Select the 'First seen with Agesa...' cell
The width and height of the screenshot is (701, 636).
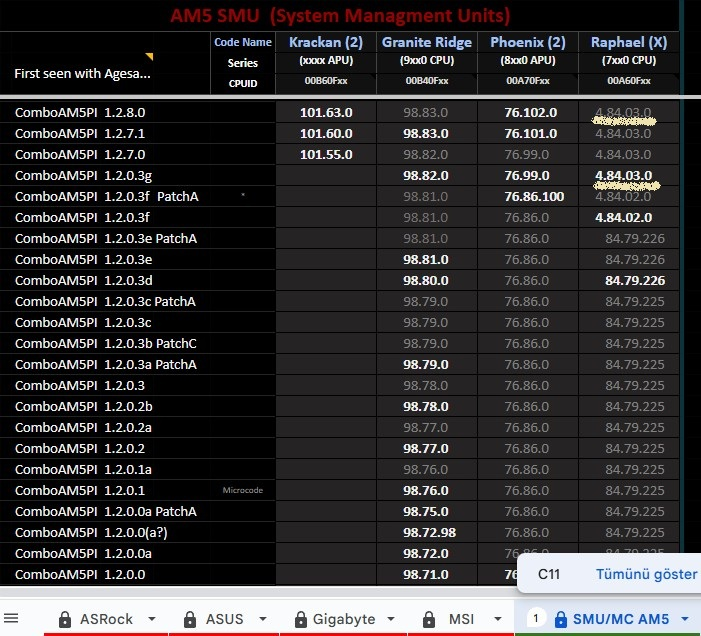(82, 73)
